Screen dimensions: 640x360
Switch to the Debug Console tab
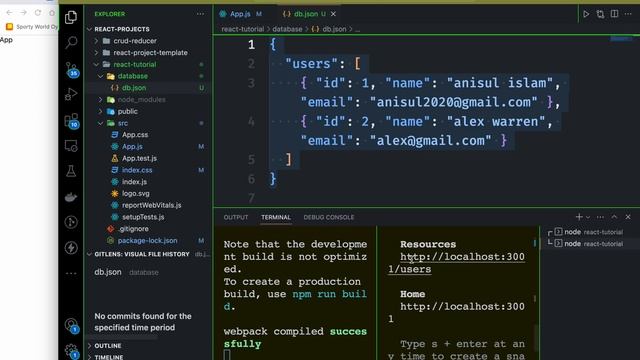click(x=329, y=217)
